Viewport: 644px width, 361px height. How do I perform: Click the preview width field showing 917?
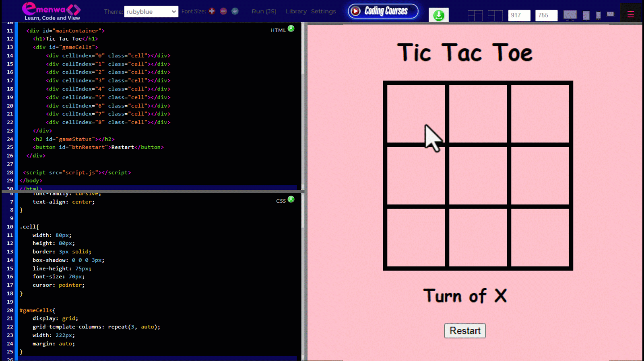tap(519, 15)
